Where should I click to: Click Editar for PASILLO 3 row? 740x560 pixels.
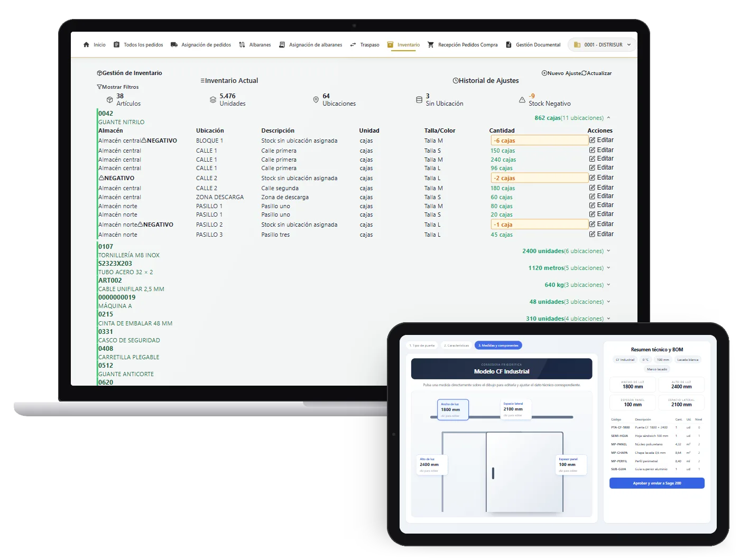coord(602,235)
